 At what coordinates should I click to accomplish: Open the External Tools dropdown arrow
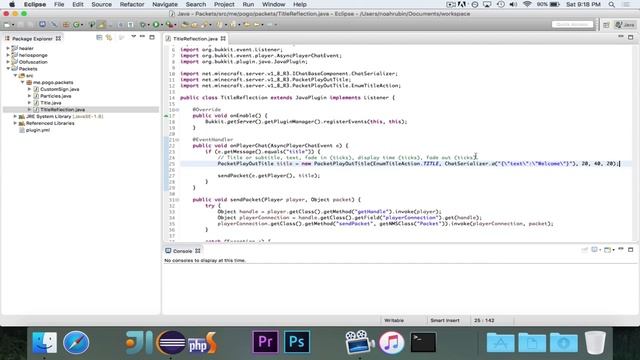[176, 25]
